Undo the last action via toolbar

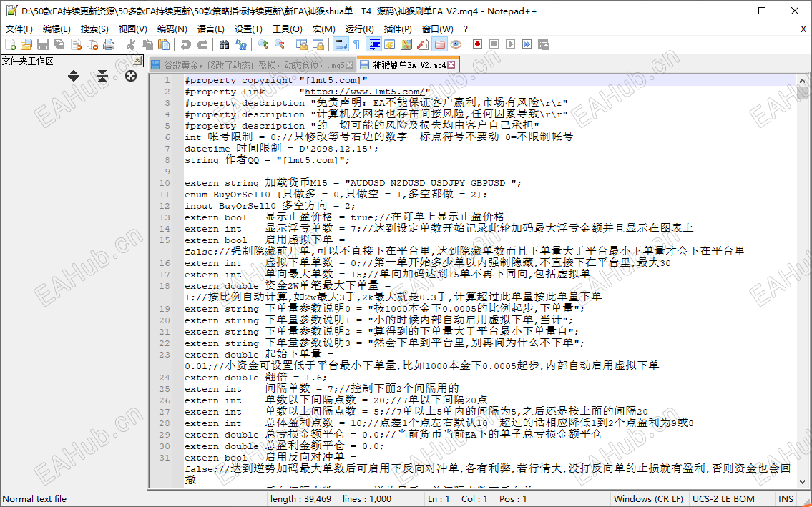click(185, 44)
